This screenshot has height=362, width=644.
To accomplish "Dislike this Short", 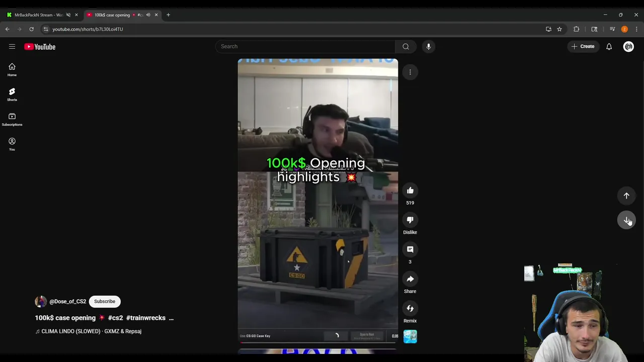I will [x=410, y=220].
